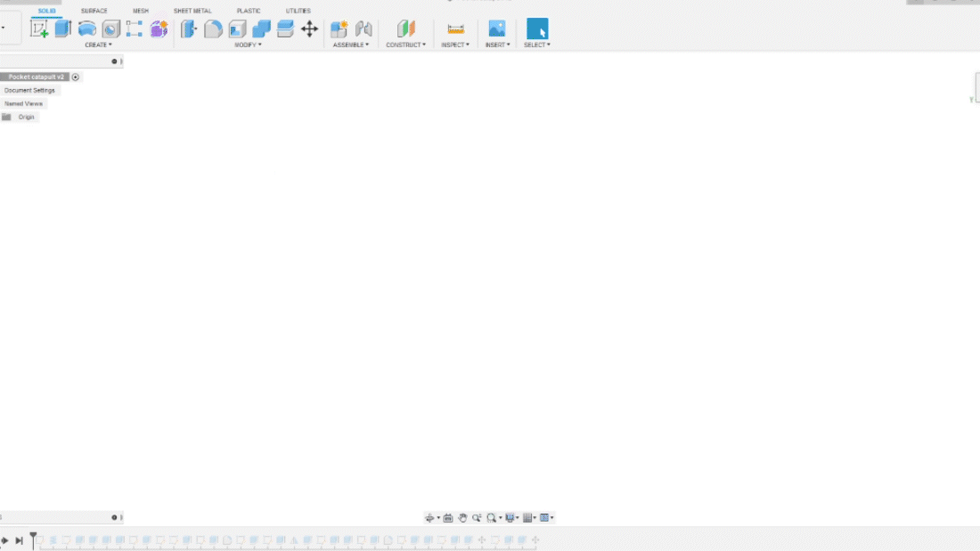Jump to the timeline end
The image size is (980, 551).
coord(19,540)
